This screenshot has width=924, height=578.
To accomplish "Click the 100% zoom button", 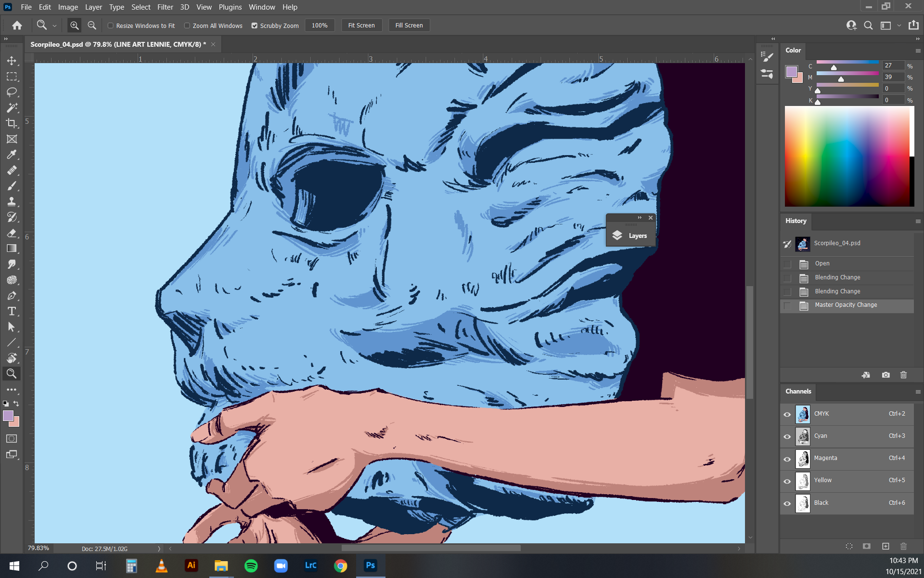I will (x=320, y=26).
